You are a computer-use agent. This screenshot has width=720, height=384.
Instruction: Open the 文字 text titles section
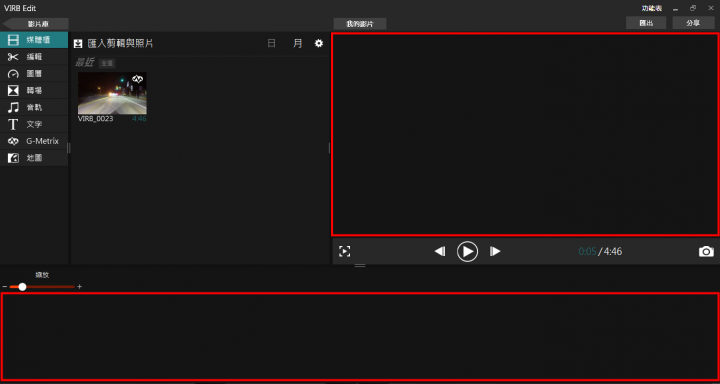click(x=34, y=124)
